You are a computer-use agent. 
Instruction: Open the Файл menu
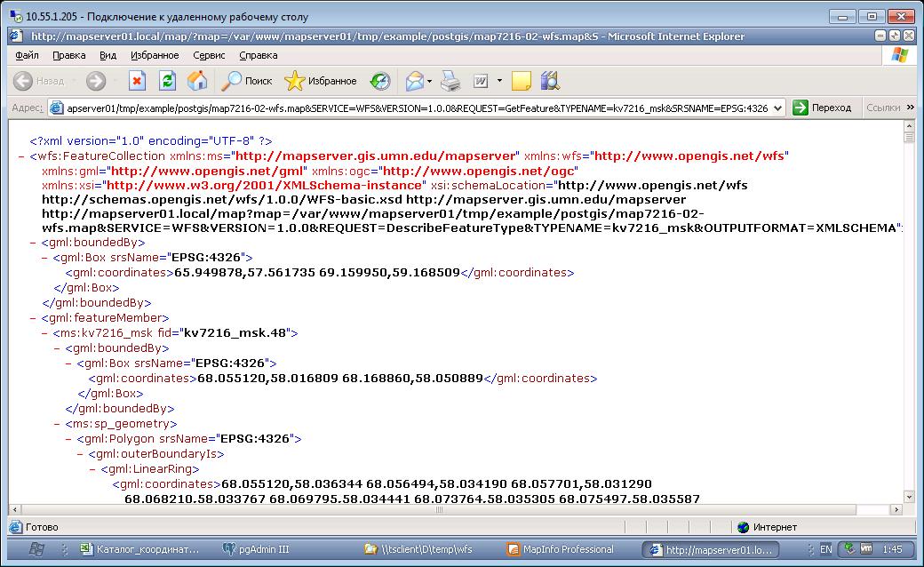(28, 55)
